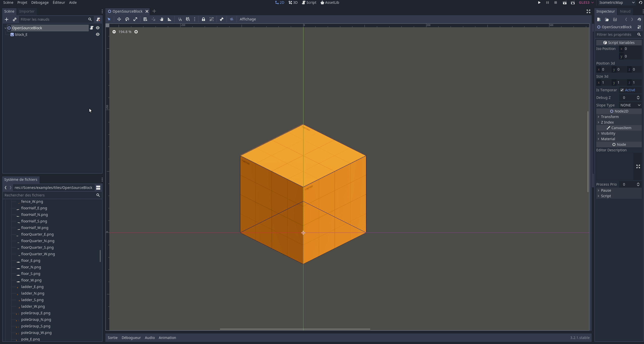Click the Affichage view button
644x344 pixels.
[248, 19]
